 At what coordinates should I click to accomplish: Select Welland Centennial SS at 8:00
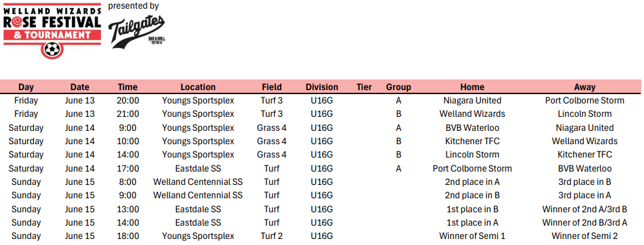tap(198, 182)
